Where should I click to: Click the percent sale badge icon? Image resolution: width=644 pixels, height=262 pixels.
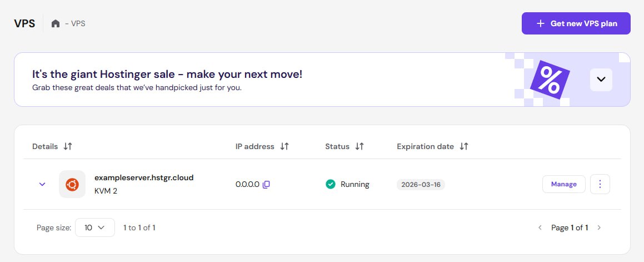549,80
